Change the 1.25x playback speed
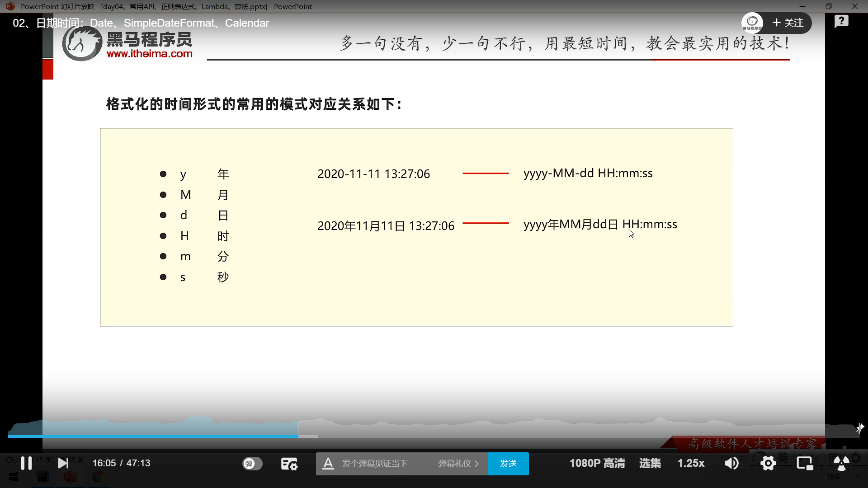868x488 pixels. (691, 463)
